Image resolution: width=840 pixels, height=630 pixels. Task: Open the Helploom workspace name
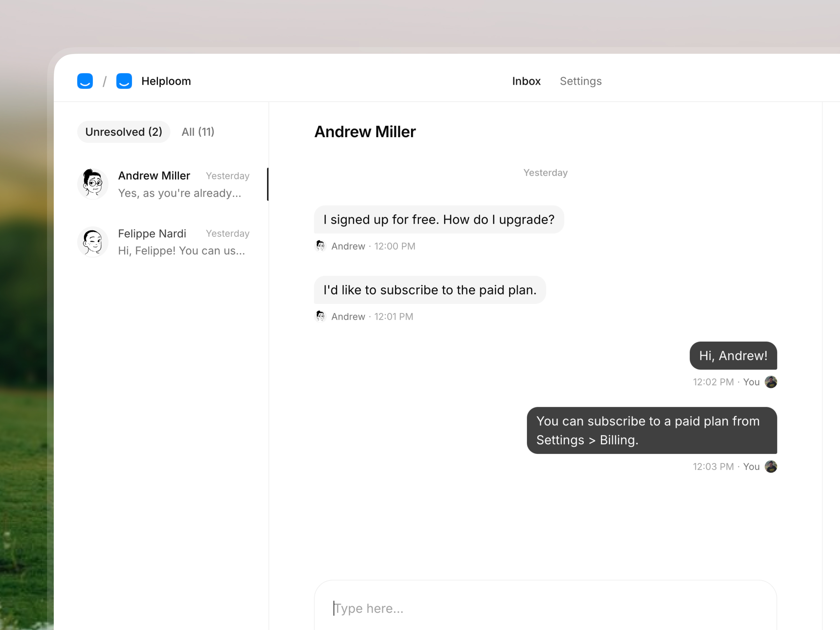[x=166, y=81]
